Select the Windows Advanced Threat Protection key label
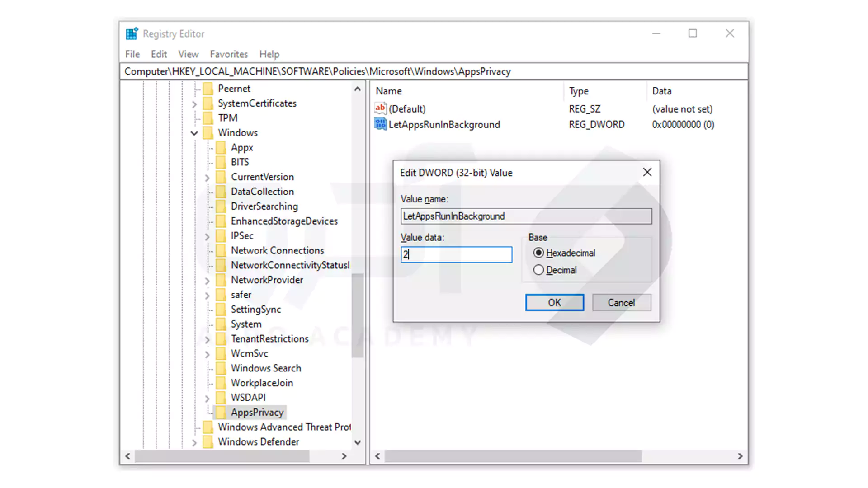This screenshot has height=488, width=868. [284, 427]
